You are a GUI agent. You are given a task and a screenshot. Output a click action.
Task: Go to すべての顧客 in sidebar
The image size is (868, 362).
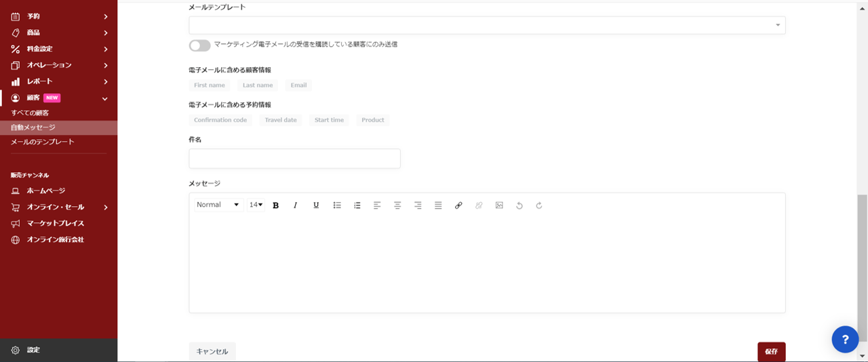(x=30, y=113)
